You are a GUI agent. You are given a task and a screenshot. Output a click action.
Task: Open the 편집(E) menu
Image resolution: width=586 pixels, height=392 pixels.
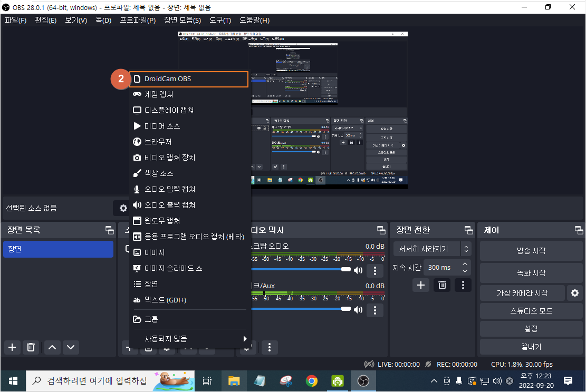click(45, 20)
